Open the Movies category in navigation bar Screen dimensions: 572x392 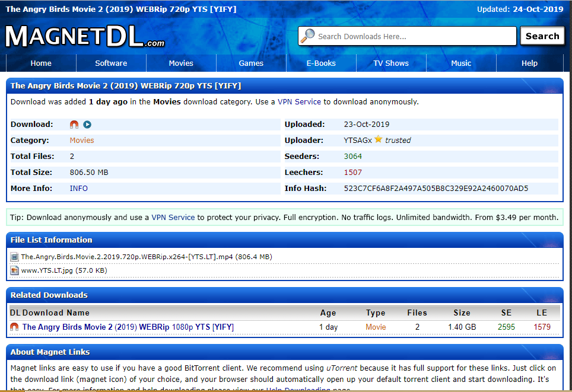pyautogui.click(x=181, y=63)
